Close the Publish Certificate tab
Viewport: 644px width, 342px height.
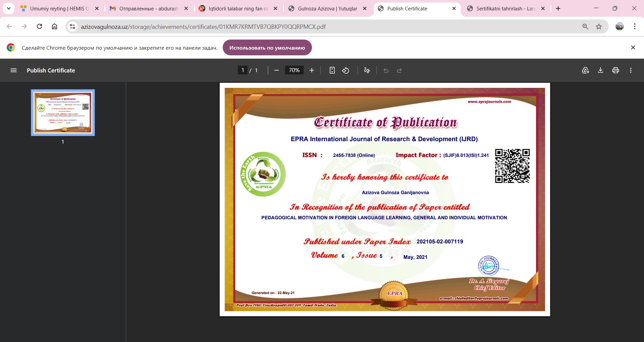[x=454, y=8]
